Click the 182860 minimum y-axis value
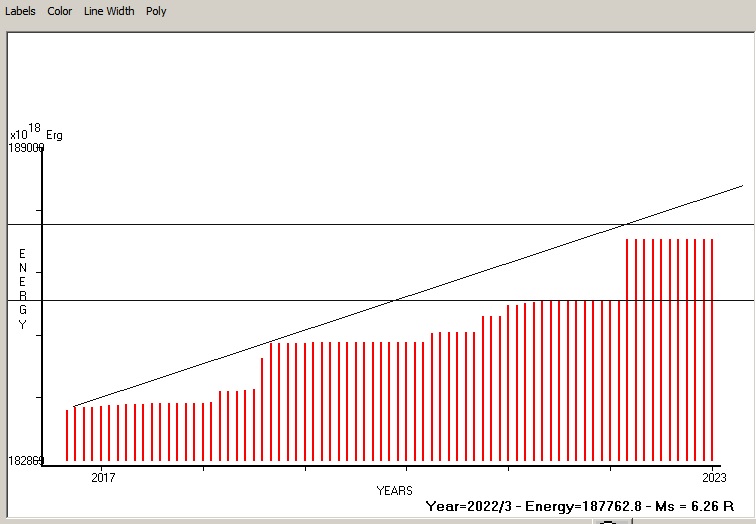The width and height of the screenshot is (756, 524). click(x=27, y=460)
